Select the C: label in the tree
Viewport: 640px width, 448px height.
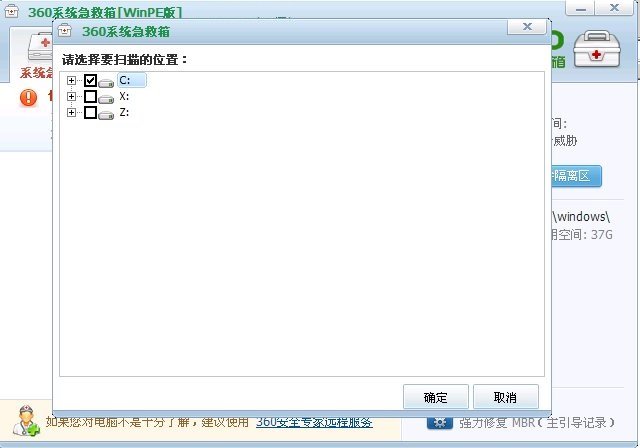[124, 81]
